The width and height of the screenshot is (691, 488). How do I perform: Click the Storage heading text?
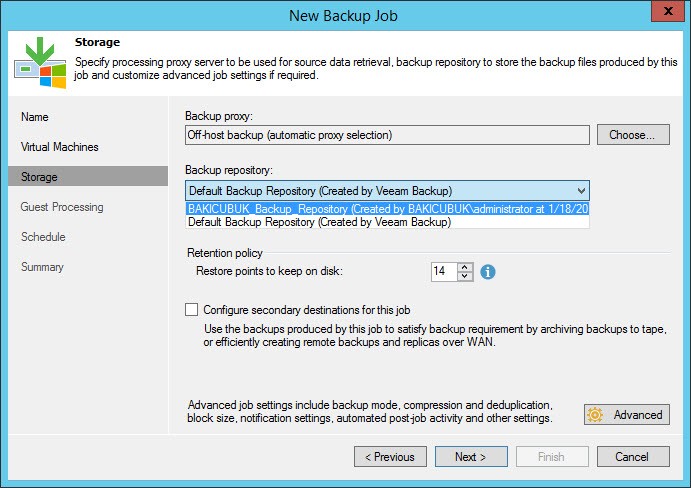[x=97, y=42]
